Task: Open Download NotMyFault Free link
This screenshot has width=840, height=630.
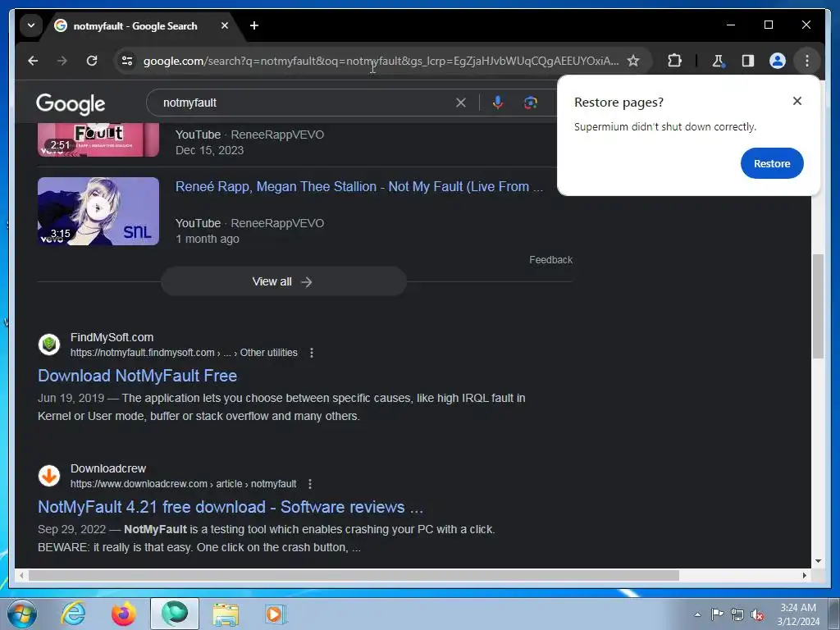Action: point(137,376)
